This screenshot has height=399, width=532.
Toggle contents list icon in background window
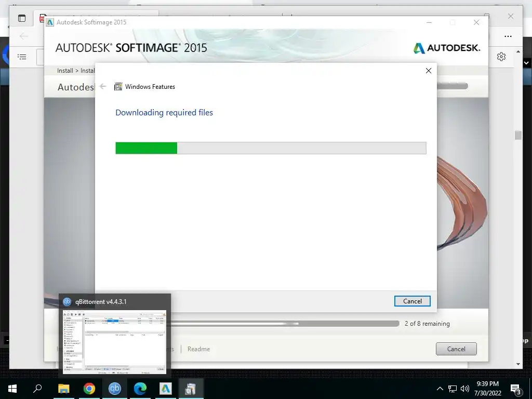click(x=22, y=57)
